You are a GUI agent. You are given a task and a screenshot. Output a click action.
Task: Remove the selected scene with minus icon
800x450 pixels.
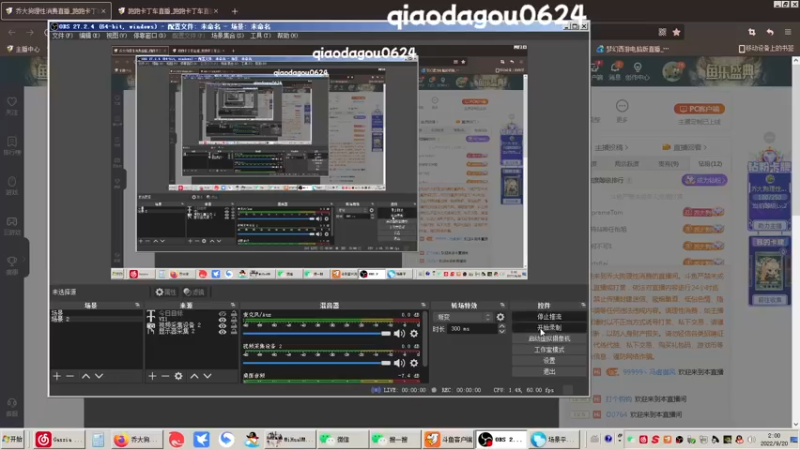(x=70, y=376)
